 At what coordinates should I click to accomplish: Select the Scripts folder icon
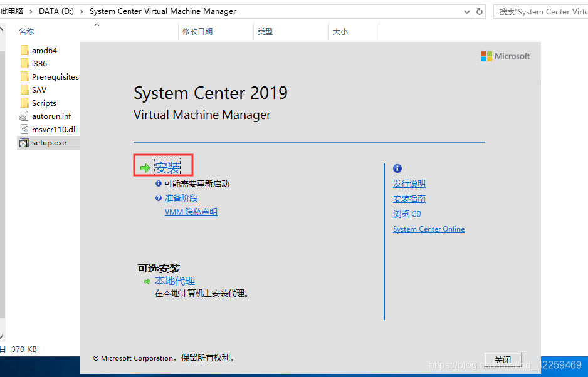24,103
